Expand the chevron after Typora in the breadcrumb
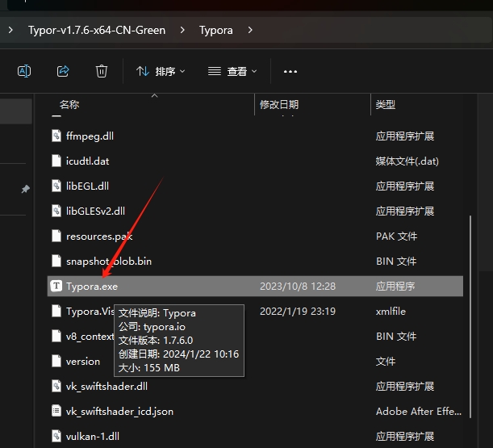This screenshot has width=493, height=448. coord(250,30)
